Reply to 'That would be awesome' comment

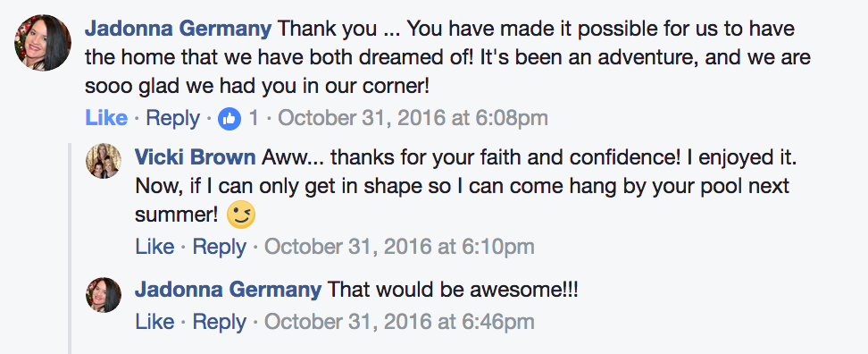pyautogui.click(x=219, y=322)
